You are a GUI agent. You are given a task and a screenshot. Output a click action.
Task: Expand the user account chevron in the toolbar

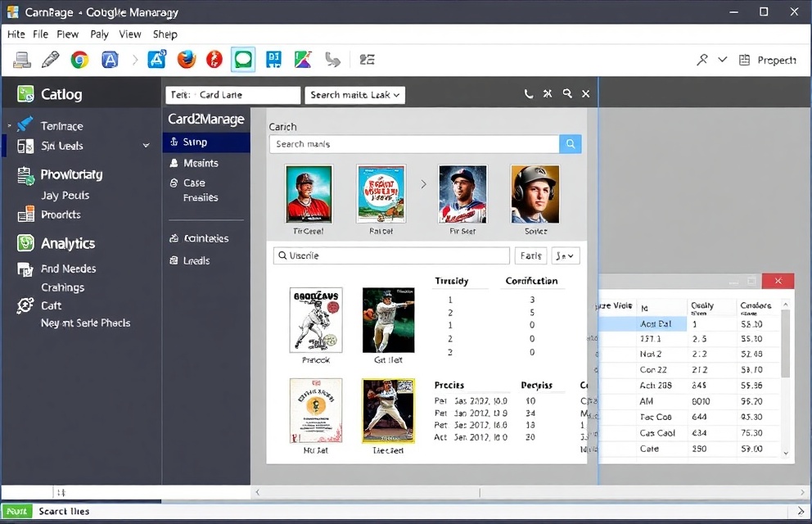tap(723, 60)
